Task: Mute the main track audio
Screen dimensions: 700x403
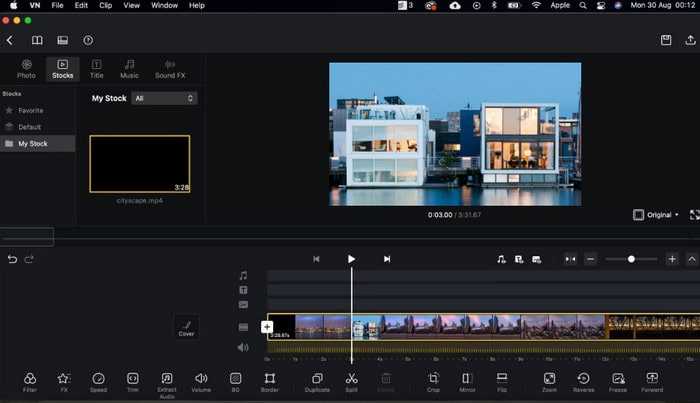Action: pos(243,347)
